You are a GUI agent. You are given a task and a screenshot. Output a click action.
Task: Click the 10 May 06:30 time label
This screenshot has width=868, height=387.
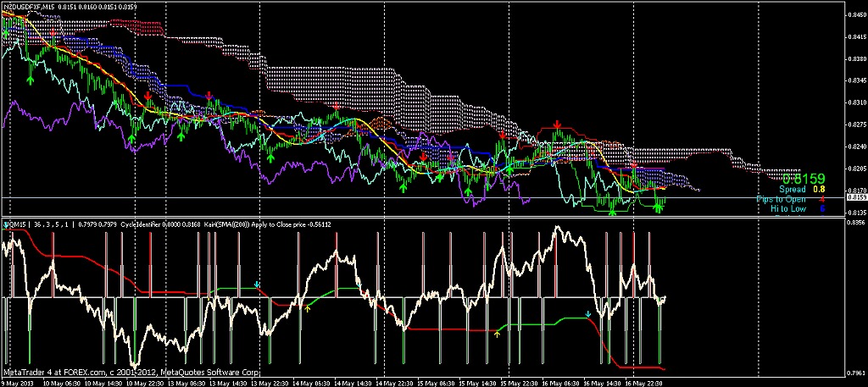(x=61, y=383)
